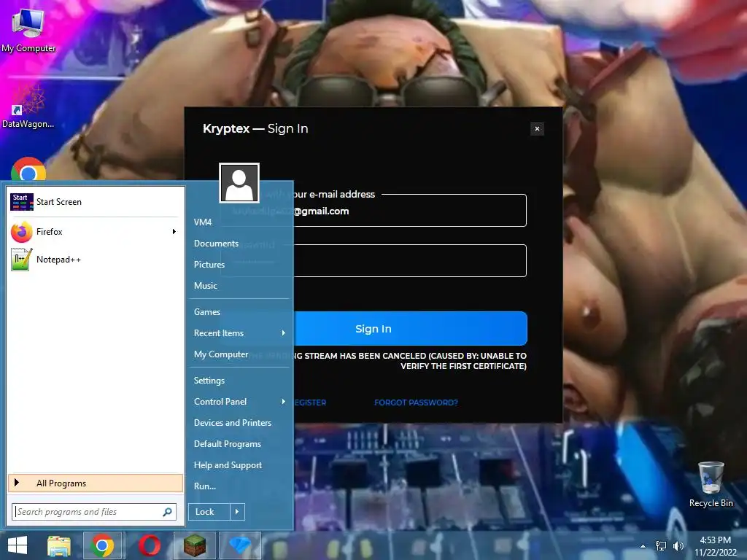Open the My Computer desktop icon
Screen dimensions: 747x560
pyautogui.click(x=28, y=30)
